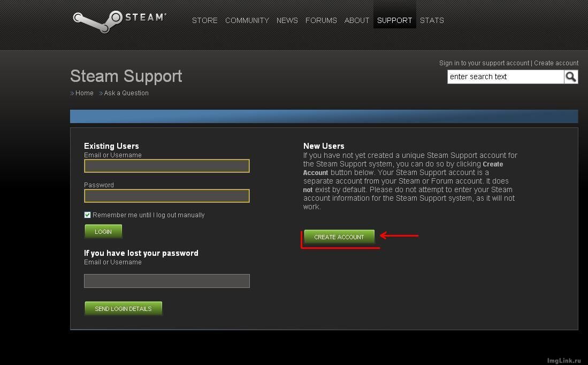Follow the top-right Create account link
The image size is (588, 365).
(556, 63)
